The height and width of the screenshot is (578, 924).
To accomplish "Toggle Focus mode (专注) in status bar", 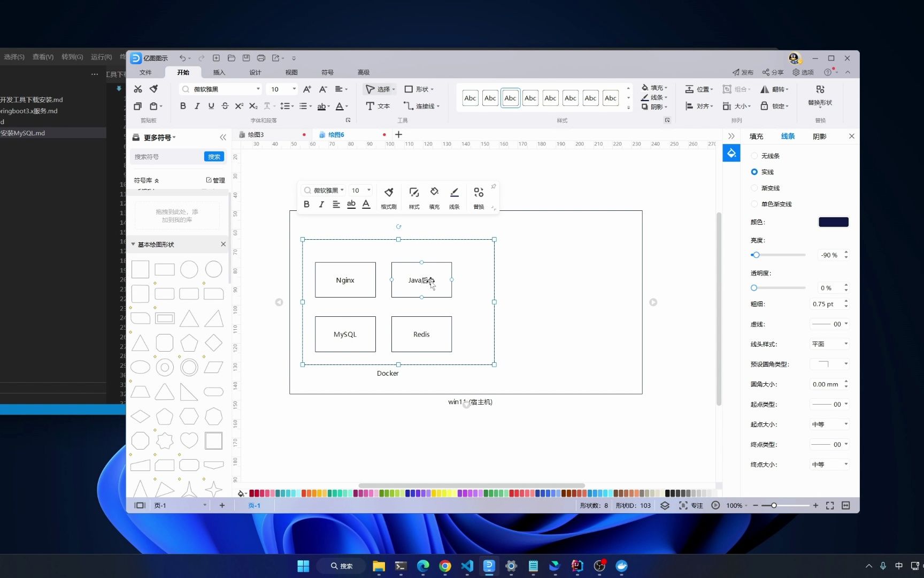I will [691, 505].
